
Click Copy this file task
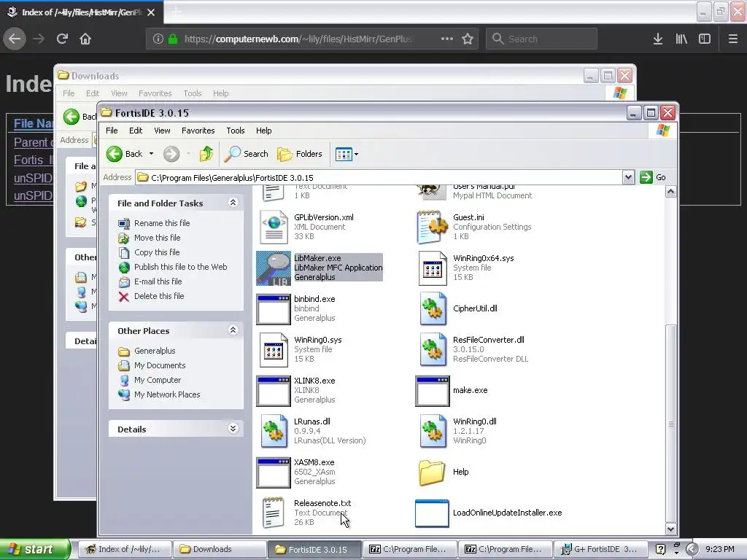pos(157,252)
